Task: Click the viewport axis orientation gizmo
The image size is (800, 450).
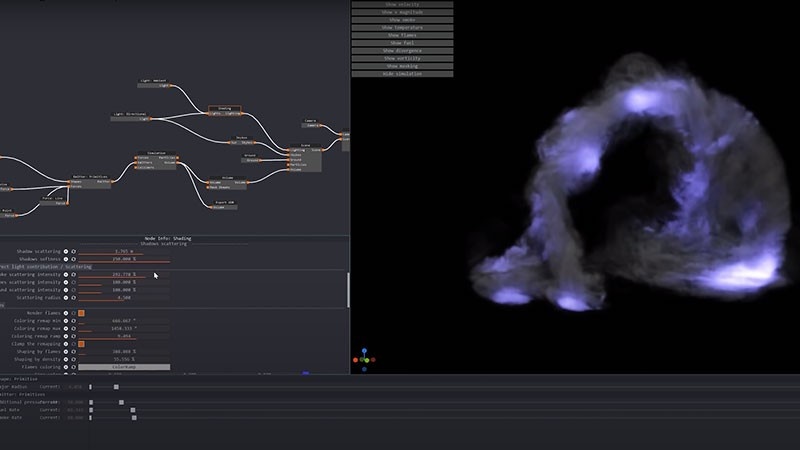Action: click(x=364, y=360)
